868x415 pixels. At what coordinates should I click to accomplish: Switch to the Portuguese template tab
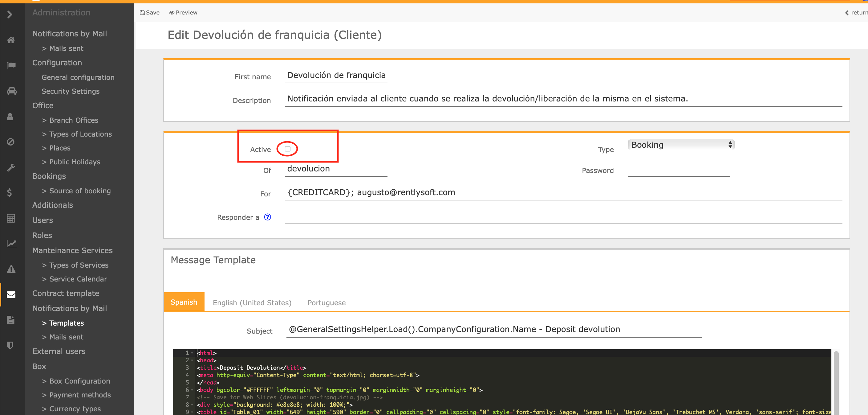coord(327,303)
